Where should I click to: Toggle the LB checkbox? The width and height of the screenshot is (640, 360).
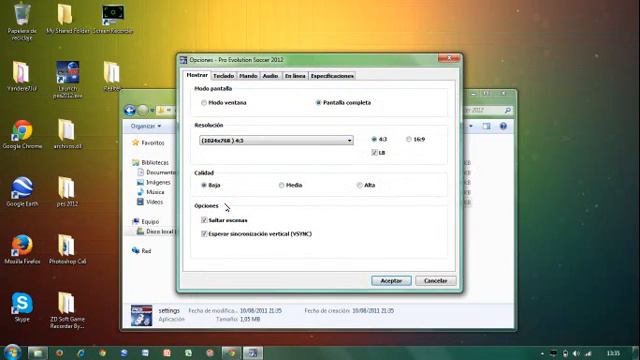[x=374, y=153]
